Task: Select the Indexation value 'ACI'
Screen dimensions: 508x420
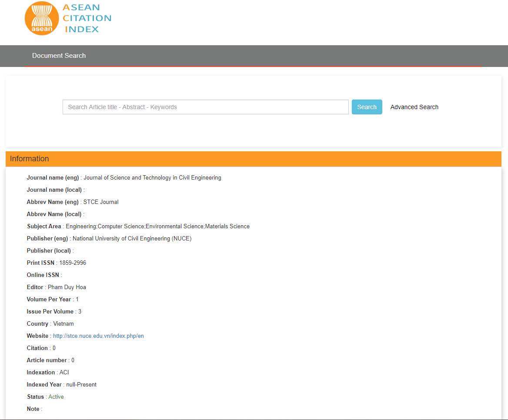Action: pos(64,372)
